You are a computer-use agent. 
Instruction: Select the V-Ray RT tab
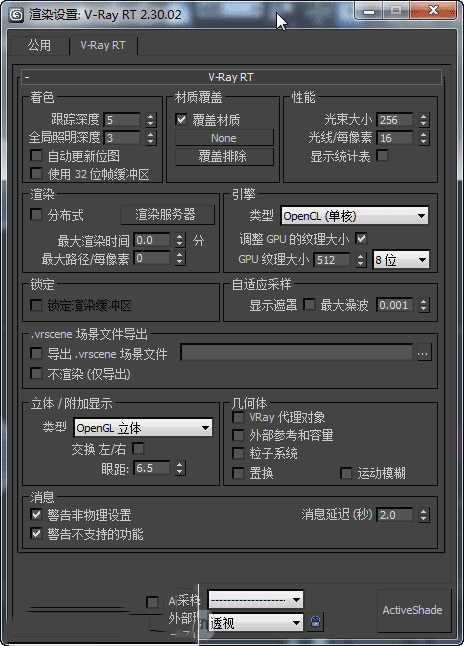[103, 45]
